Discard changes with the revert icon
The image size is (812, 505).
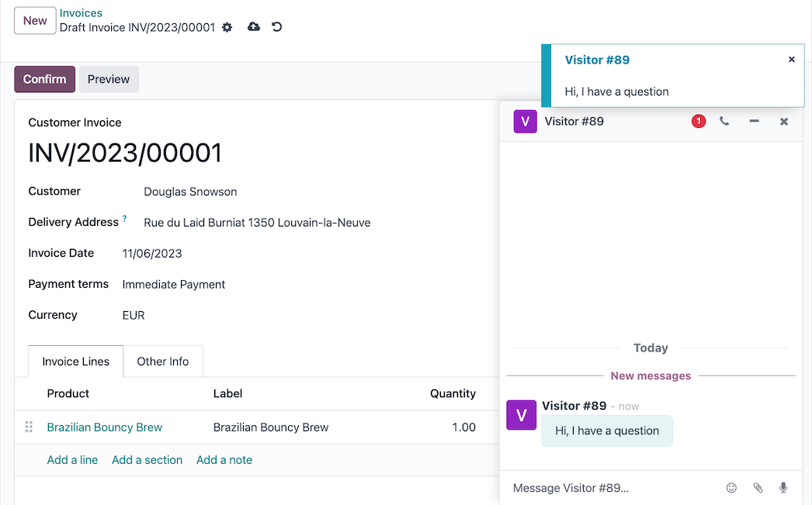[x=277, y=27]
